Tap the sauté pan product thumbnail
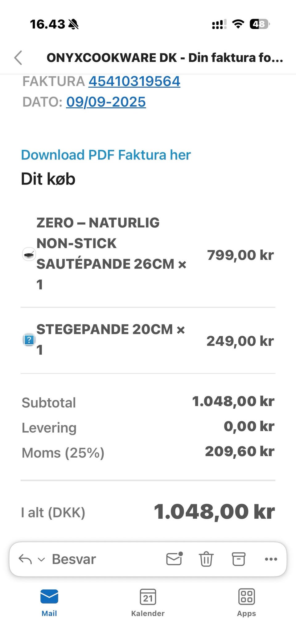 pos(29,254)
